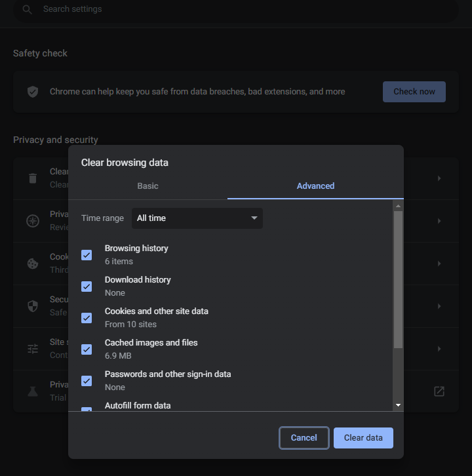Open the Time range dropdown
The width and height of the screenshot is (472, 476).
pos(197,218)
